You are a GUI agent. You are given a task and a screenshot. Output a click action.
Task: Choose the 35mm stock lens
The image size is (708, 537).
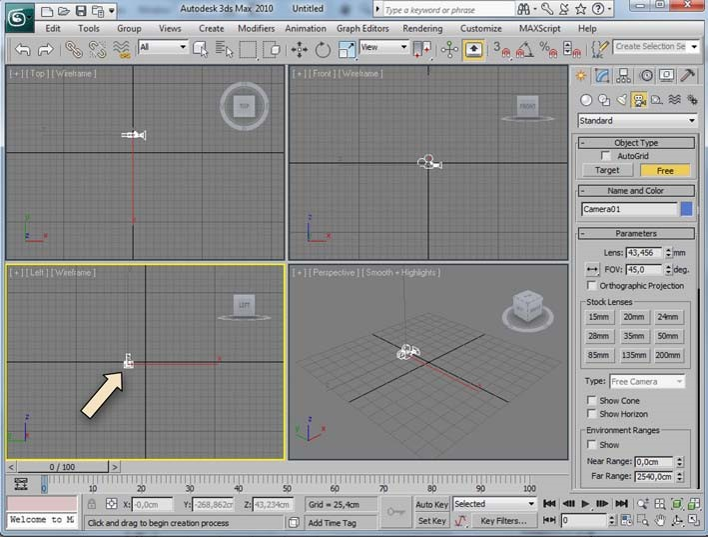click(x=633, y=336)
